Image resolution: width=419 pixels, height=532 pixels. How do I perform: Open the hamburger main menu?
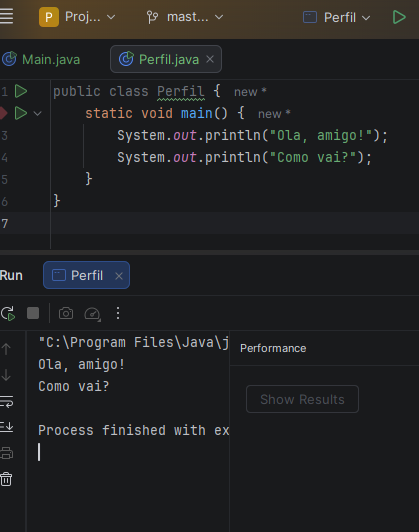click(6, 16)
